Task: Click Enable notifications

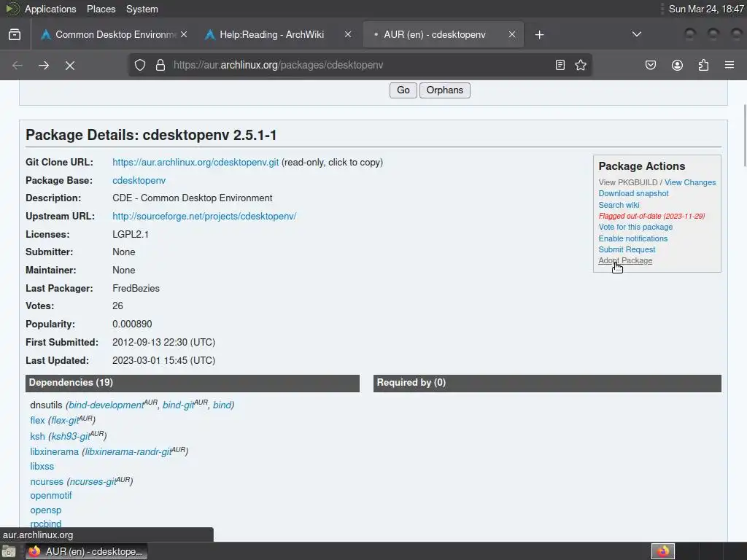Action: coord(633,238)
